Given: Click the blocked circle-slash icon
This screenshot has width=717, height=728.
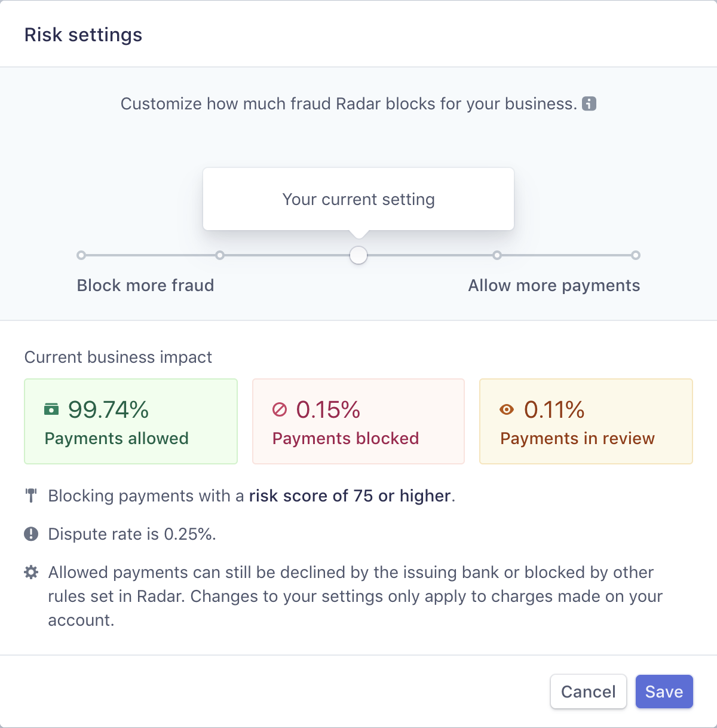Looking at the screenshot, I should 280,409.
